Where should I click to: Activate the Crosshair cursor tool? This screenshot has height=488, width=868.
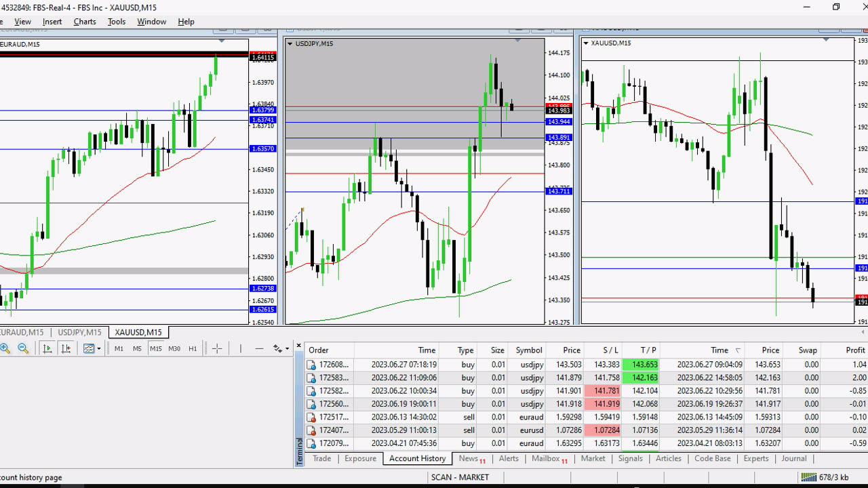coord(217,348)
